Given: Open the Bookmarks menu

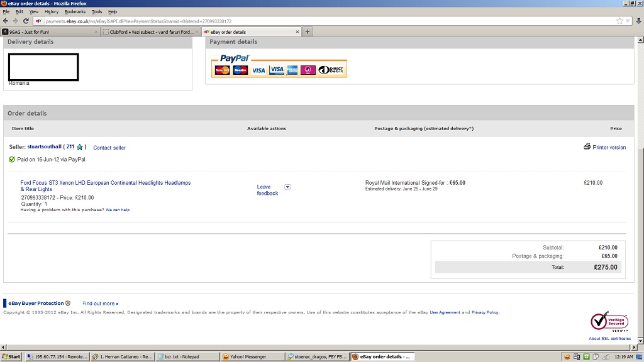Looking at the screenshot, I should [75, 11].
